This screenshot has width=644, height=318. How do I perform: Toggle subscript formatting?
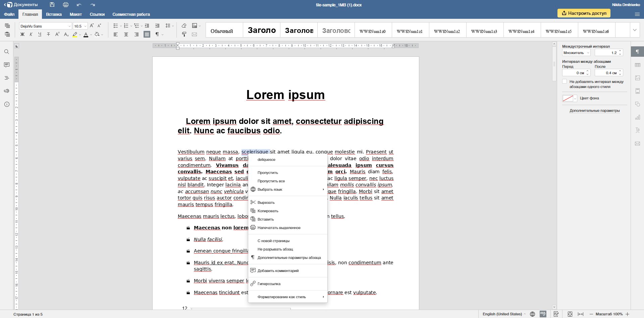pos(66,34)
